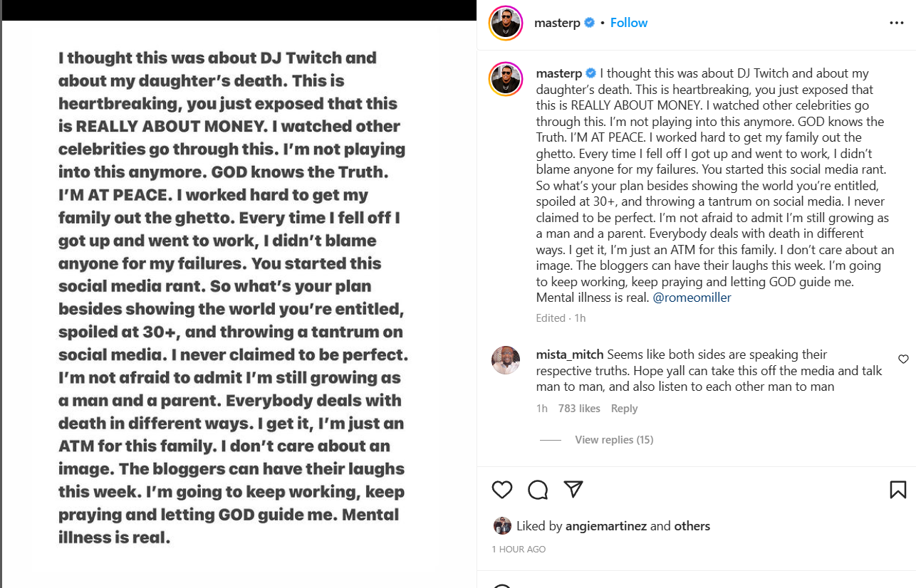Image resolution: width=916 pixels, height=588 pixels.
Task: Open mista_mitch's profile picture
Action: 505,360
